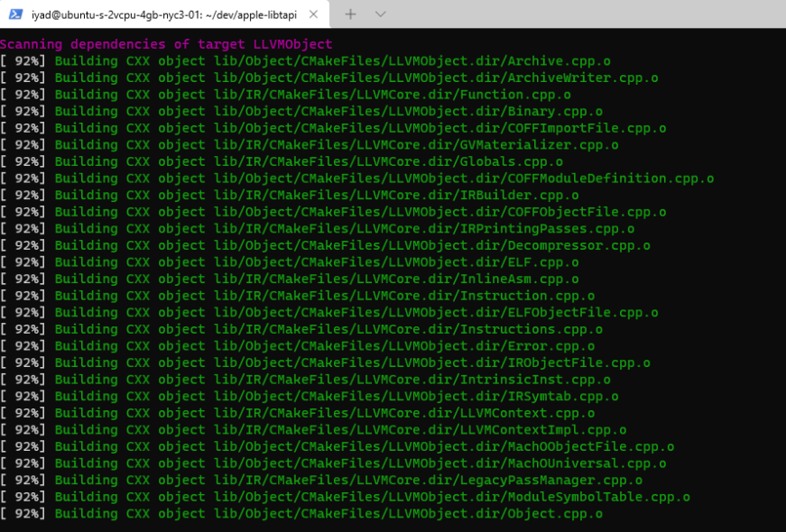Click the Instructions.cpp.o build line
786x532 pixels.
301,330
